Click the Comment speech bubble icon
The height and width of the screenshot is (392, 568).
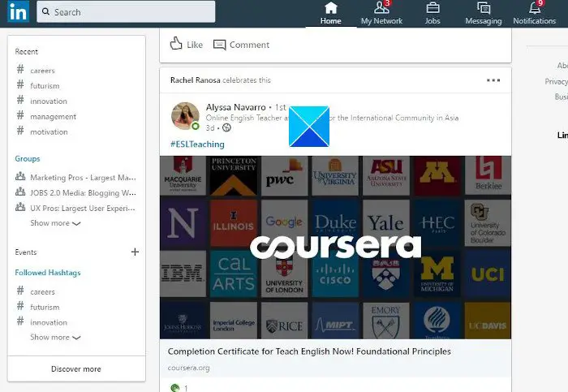(x=220, y=45)
